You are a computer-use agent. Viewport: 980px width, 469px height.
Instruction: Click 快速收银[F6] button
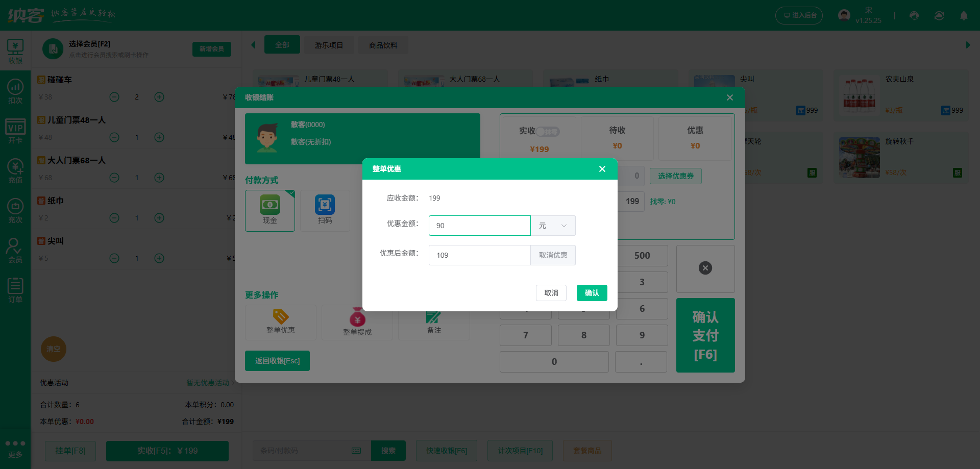pos(447,451)
